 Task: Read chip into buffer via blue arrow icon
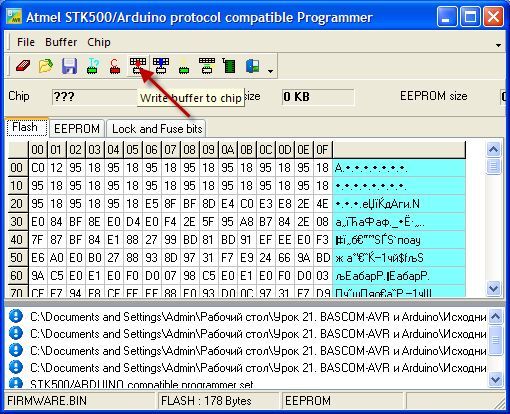(x=161, y=66)
